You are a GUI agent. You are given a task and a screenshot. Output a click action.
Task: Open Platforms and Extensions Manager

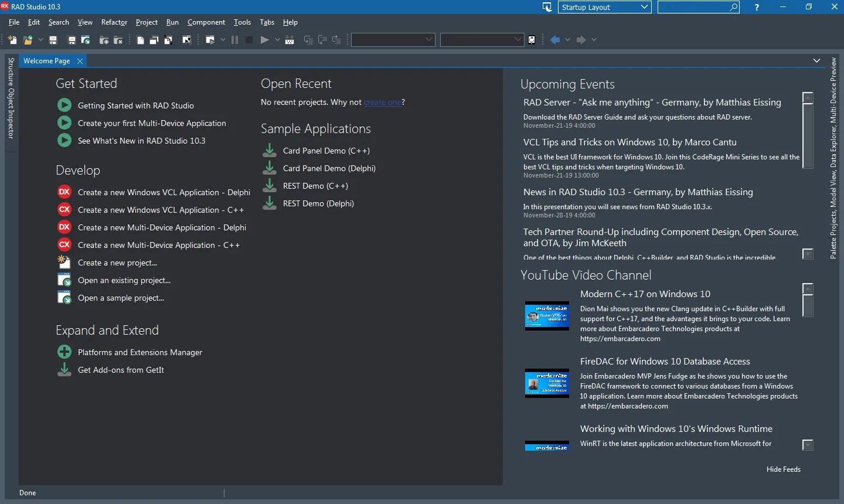click(140, 352)
